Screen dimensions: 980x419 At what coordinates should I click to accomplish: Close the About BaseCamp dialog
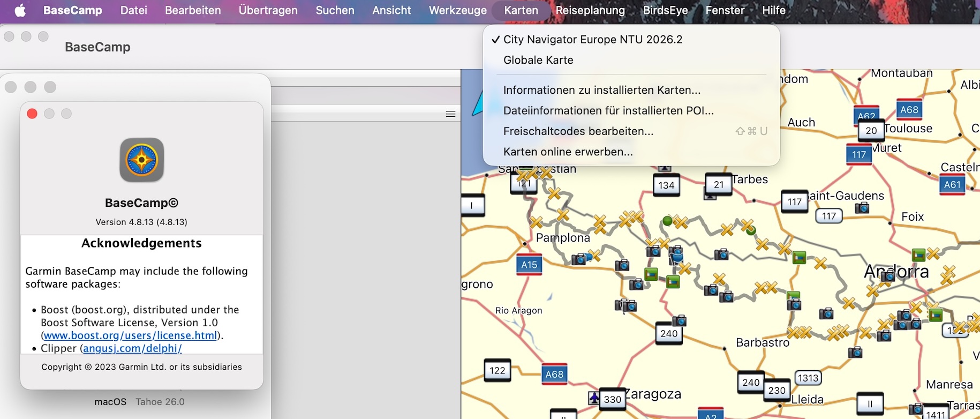coord(32,114)
